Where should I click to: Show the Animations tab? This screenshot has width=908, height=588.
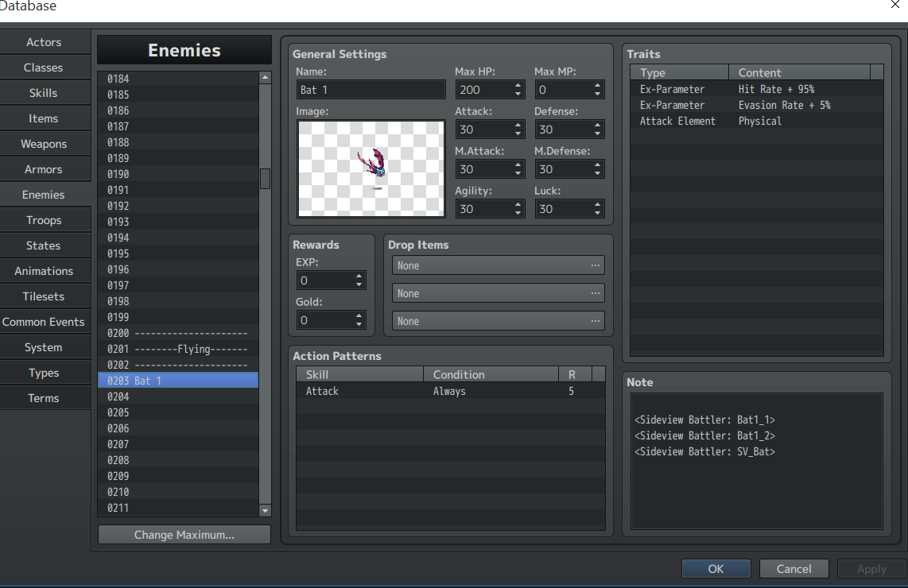[45, 272]
